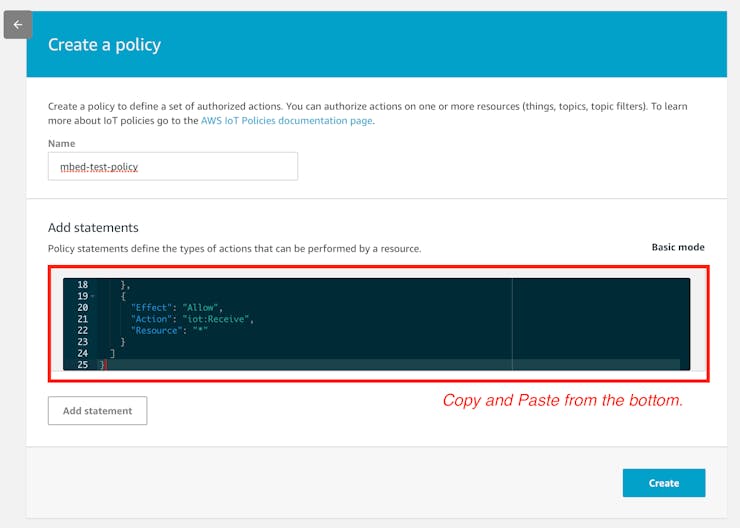The width and height of the screenshot is (740, 528).
Task: Click line 22 "Resource": "*" text
Action: click(x=169, y=330)
